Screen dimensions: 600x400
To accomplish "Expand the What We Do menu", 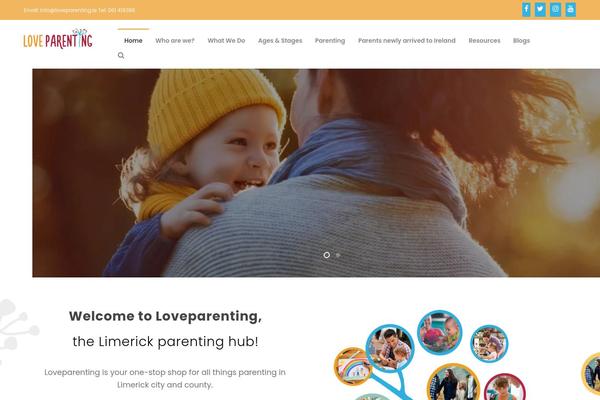I will [x=226, y=41].
